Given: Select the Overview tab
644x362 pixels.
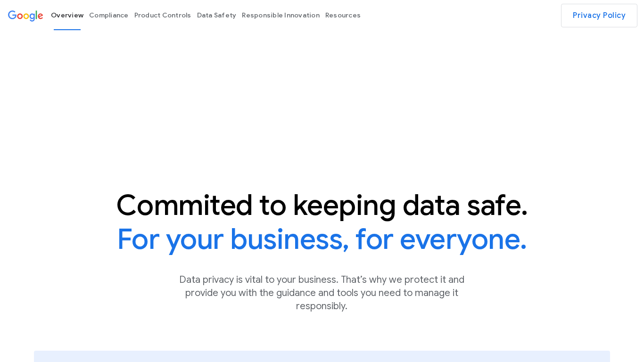Looking at the screenshot, I should 67,15.
